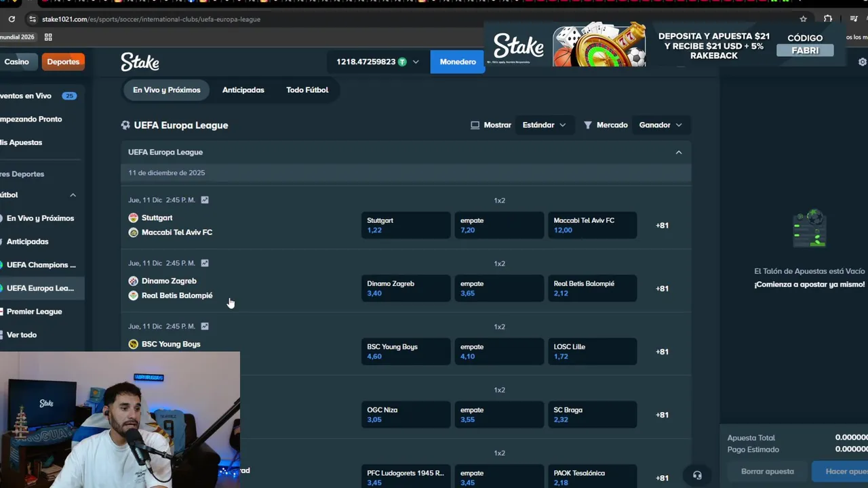Open the Deportes section

tap(63, 62)
